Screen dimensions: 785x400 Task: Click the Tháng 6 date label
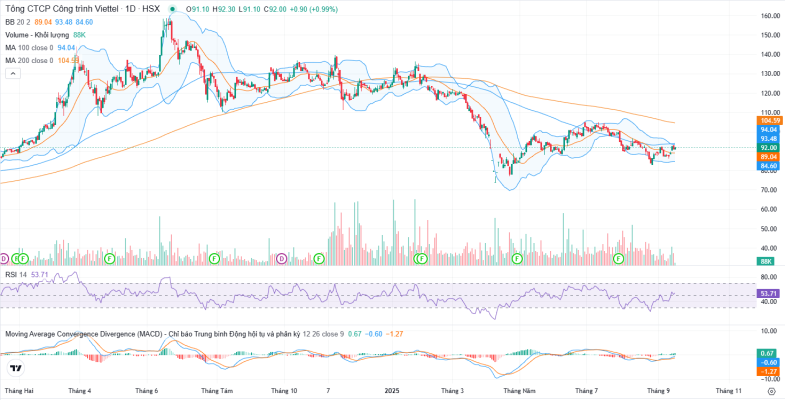click(147, 390)
